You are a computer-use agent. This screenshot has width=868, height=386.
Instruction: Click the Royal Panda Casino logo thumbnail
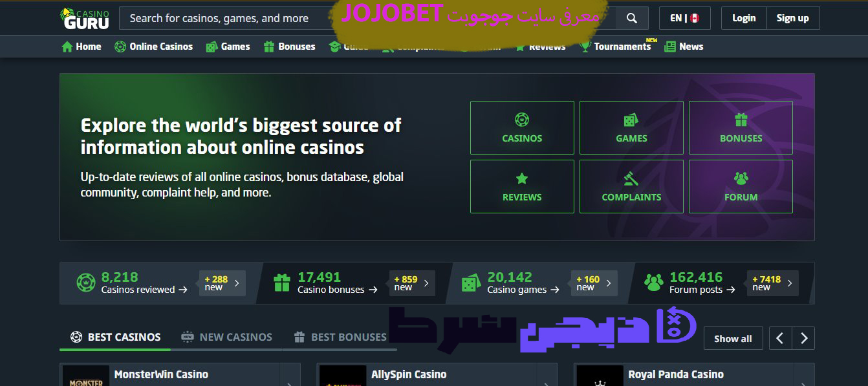(600, 376)
